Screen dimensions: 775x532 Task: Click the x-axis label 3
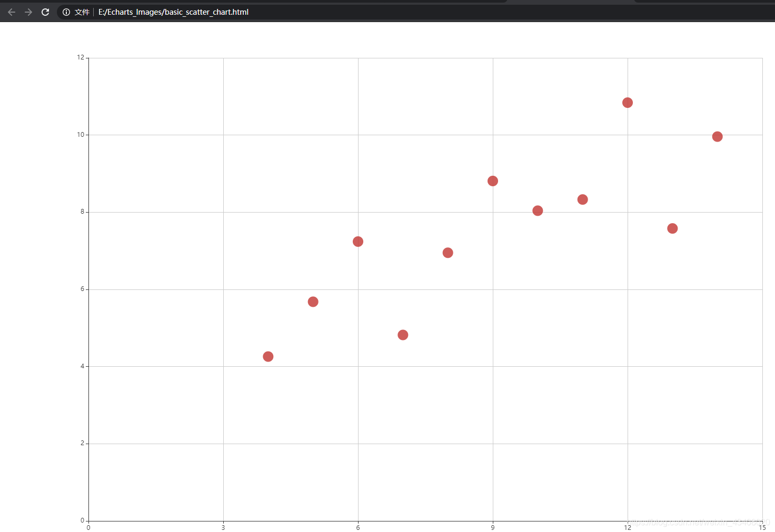(223, 528)
